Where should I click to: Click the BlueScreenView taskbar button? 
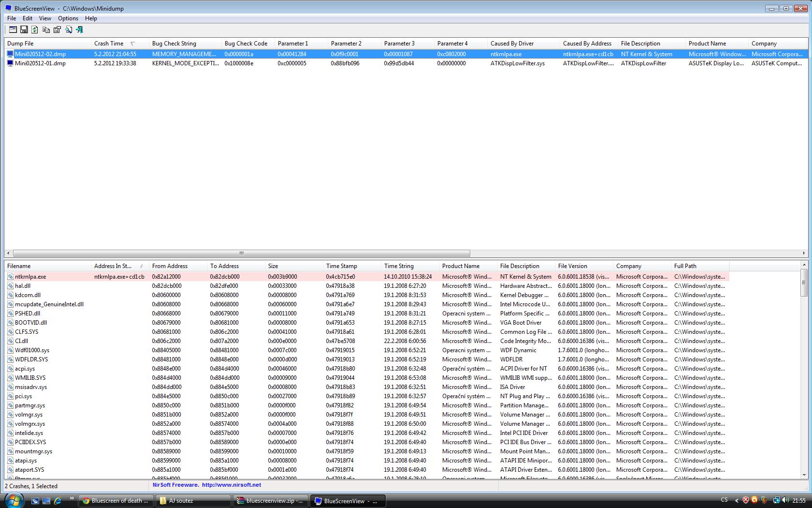coord(348,501)
